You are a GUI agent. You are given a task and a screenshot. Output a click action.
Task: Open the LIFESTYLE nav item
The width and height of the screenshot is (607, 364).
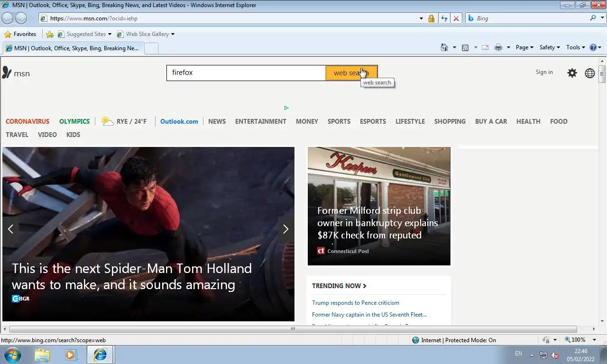[x=410, y=121]
